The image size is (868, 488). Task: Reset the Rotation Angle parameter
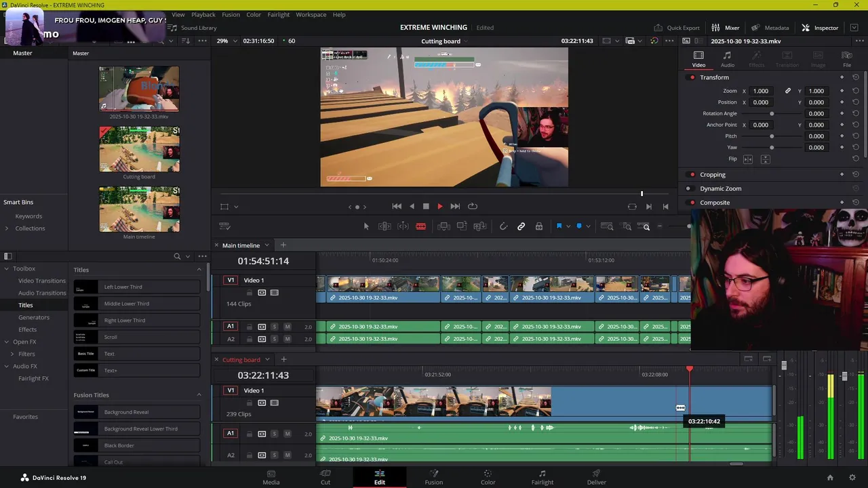[856, 113]
